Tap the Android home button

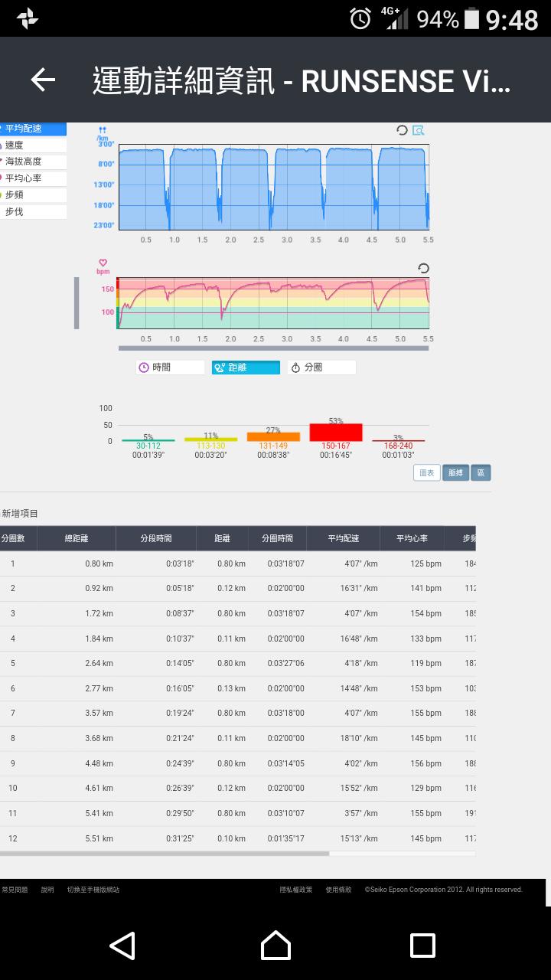click(x=275, y=946)
